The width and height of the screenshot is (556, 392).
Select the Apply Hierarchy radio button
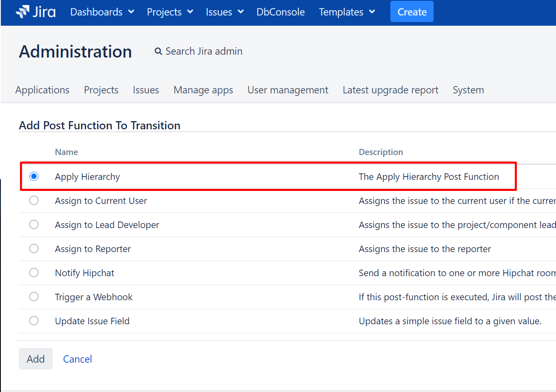[x=34, y=176]
